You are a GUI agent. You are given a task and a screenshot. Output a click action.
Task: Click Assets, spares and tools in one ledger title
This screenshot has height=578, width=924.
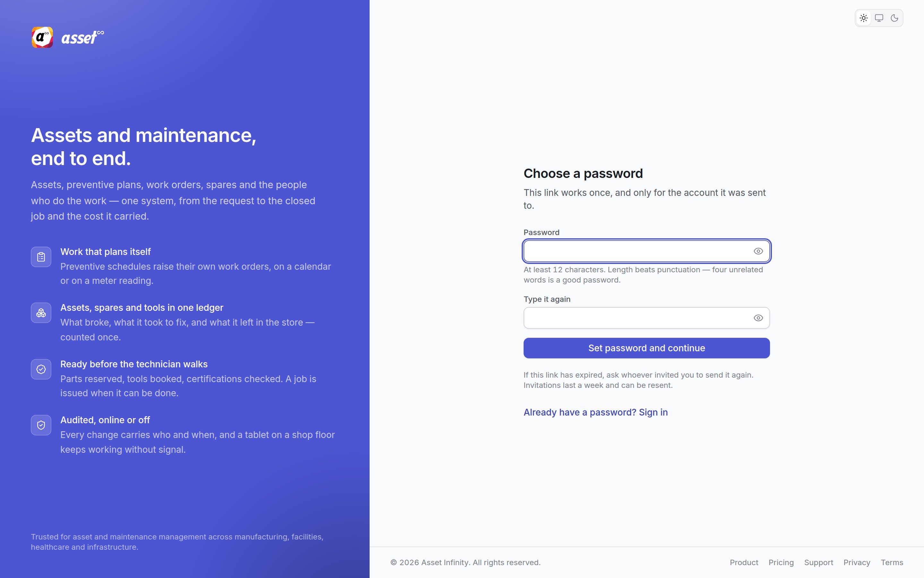pos(142,308)
